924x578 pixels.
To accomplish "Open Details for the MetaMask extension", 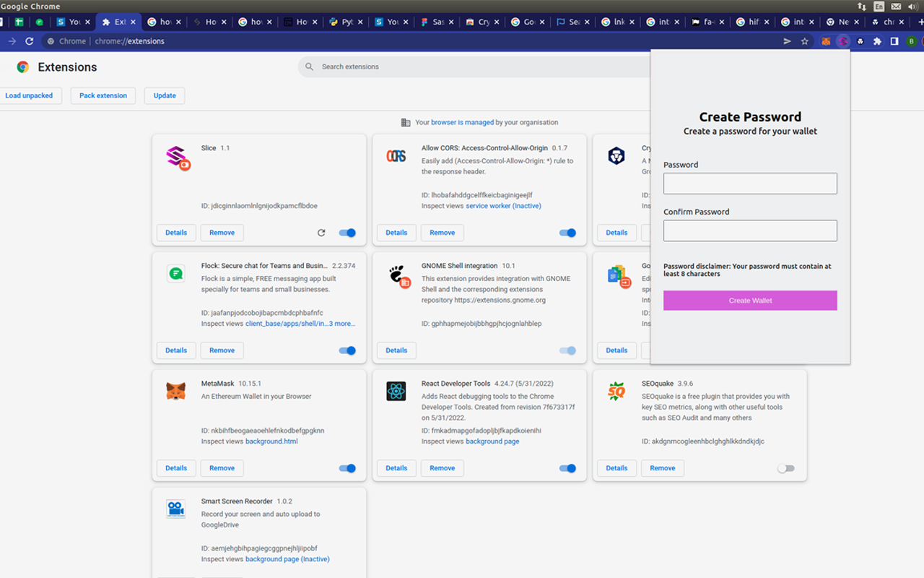I will (x=176, y=468).
